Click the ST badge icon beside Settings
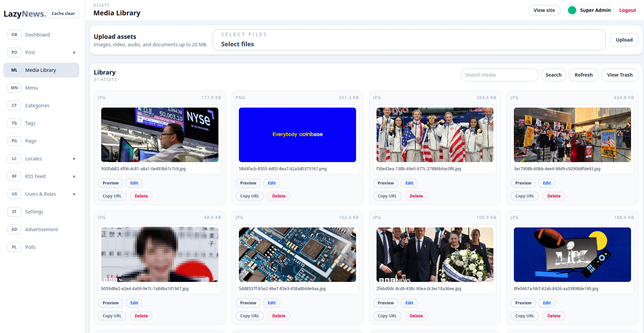Screen dimensions: 644x333 point(14,212)
